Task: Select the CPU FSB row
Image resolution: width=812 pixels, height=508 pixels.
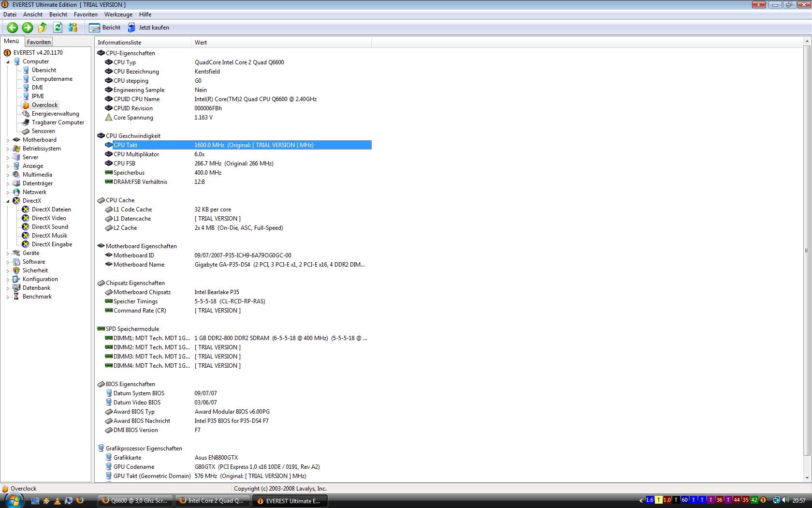Action: tap(238, 164)
